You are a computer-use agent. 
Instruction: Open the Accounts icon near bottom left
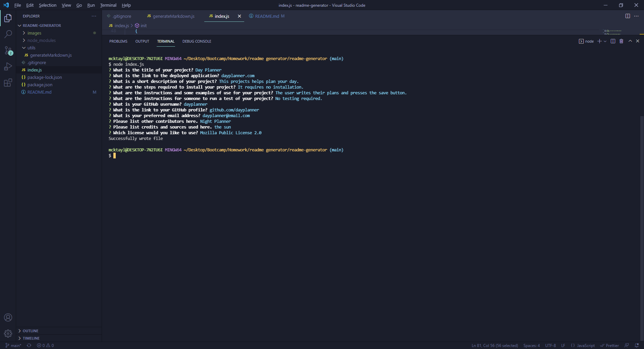(x=8, y=317)
